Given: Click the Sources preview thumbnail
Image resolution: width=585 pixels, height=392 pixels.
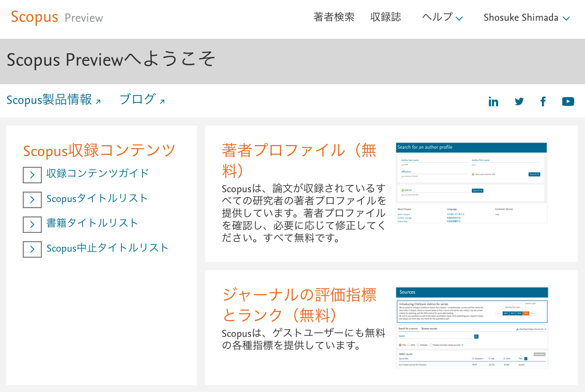Looking at the screenshot, I should [x=472, y=328].
